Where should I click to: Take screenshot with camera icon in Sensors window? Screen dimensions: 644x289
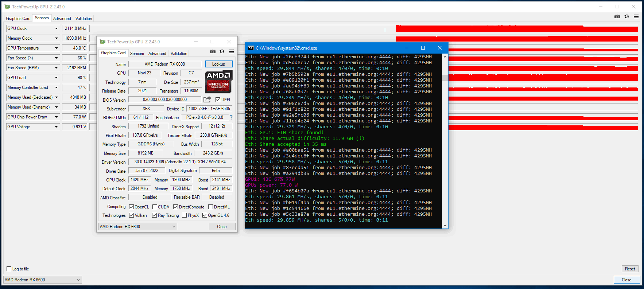pyautogui.click(x=617, y=16)
